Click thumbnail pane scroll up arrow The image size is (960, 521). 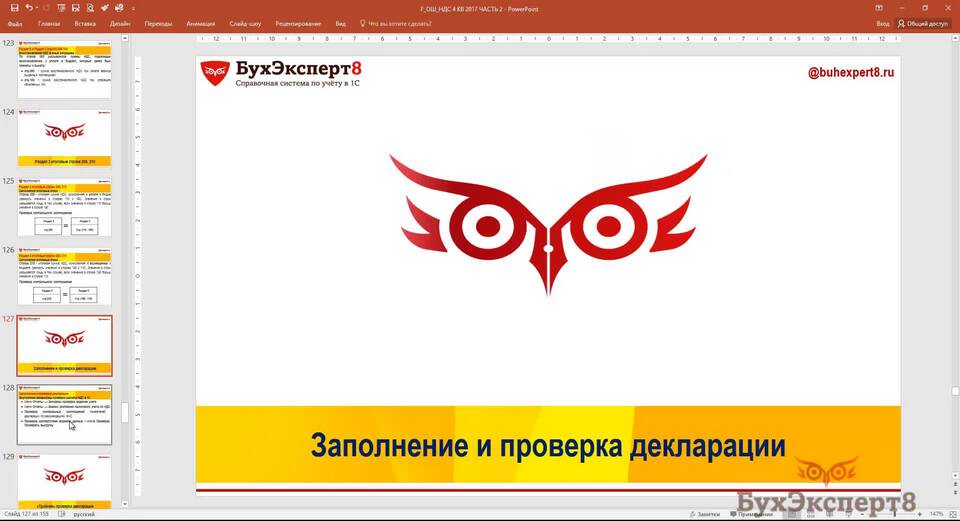(x=125, y=39)
